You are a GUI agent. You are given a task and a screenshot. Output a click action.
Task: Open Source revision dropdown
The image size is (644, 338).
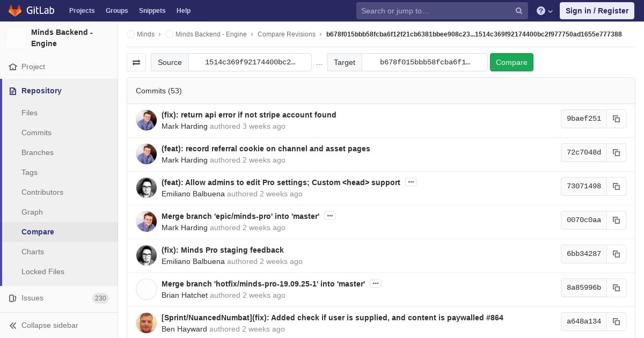click(x=250, y=62)
